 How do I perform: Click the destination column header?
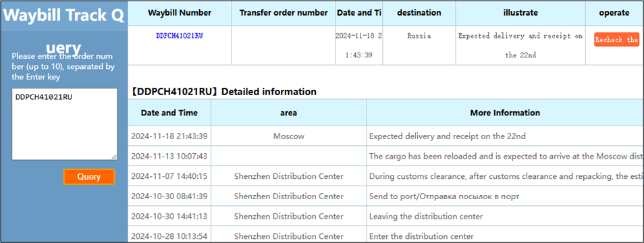[x=419, y=13]
